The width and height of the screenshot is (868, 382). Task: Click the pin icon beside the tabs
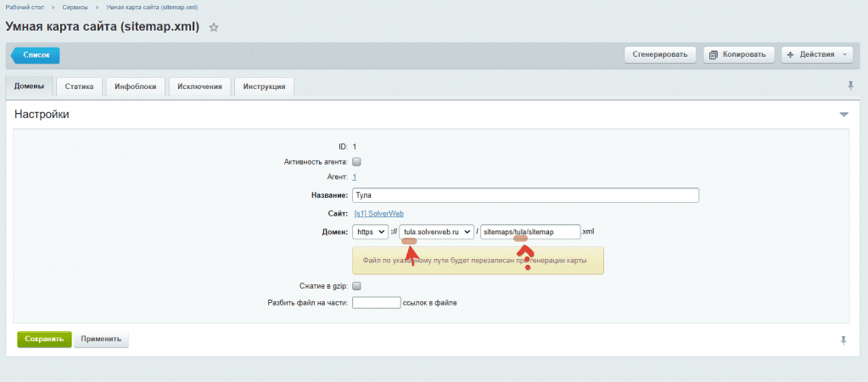(850, 86)
